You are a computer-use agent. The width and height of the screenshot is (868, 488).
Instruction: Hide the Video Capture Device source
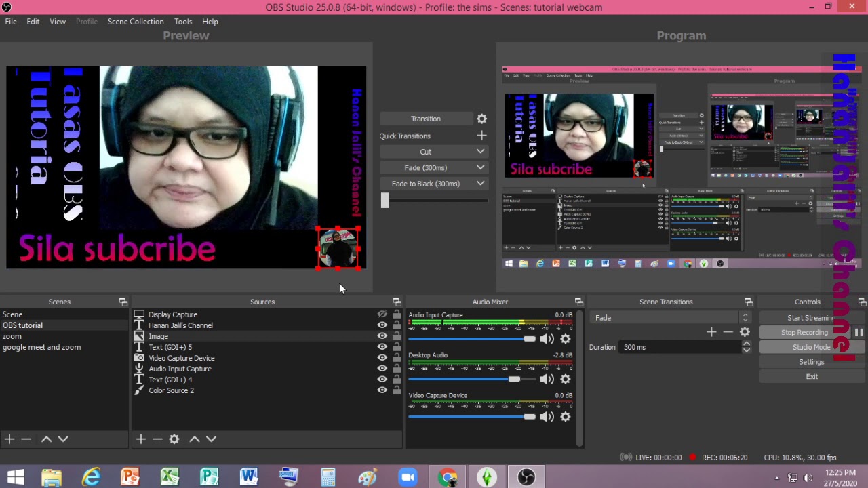point(382,358)
